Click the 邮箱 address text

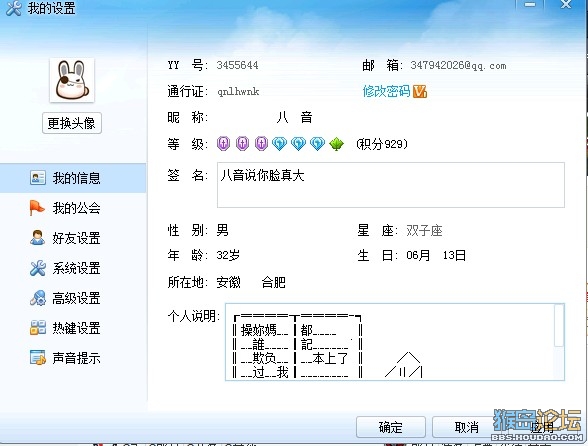point(458,65)
